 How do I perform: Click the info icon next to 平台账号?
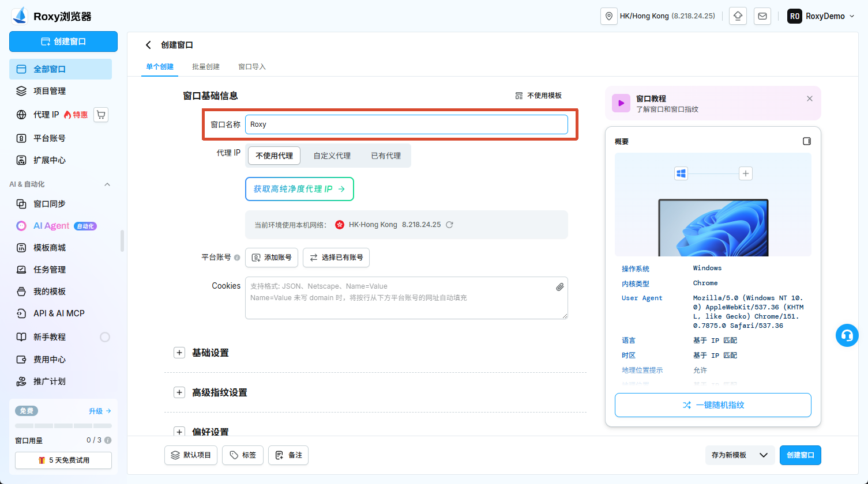click(237, 258)
